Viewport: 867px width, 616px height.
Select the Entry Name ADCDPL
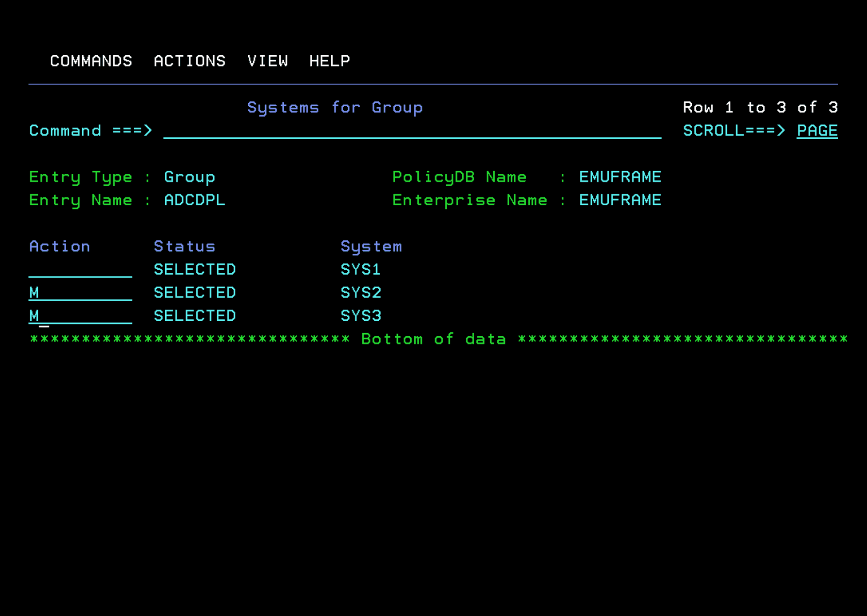point(195,200)
